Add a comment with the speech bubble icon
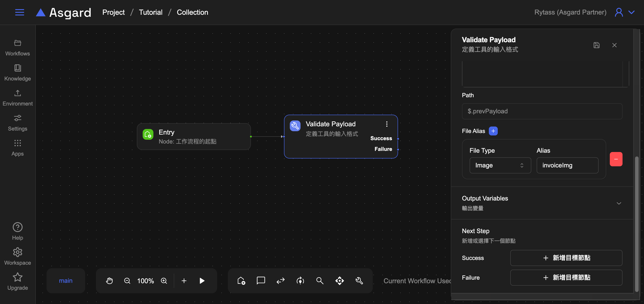 coord(261,281)
